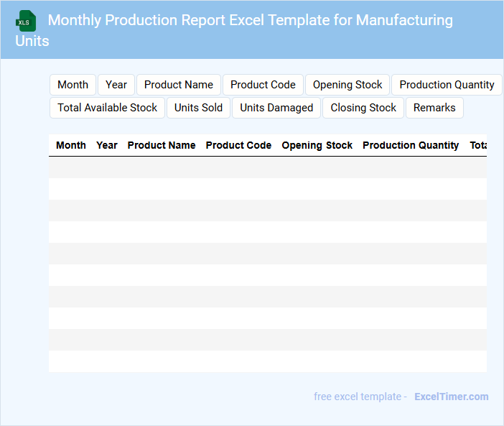
Task: Choose the Opening Stock tag
Action: tap(347, 85)
